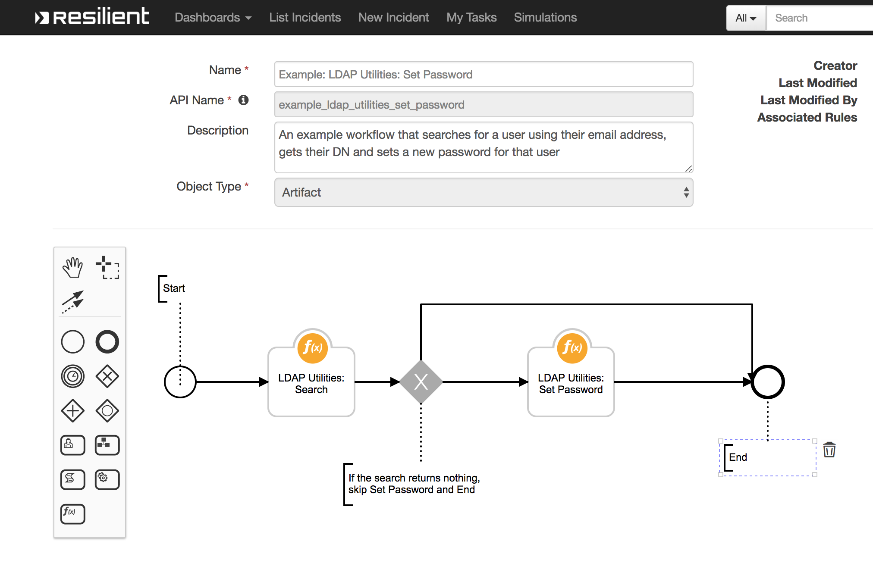
Task: Pick the start event circle from the palette
Action: tap(72, 341)
